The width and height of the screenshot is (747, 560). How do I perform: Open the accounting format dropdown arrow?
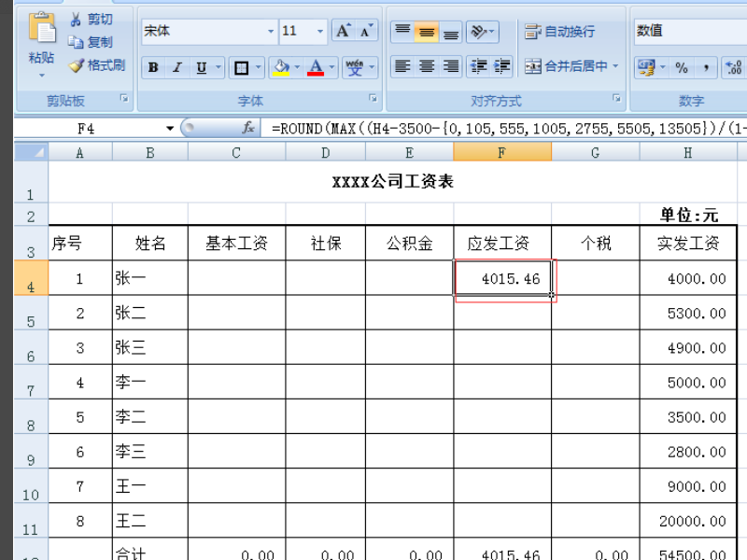pos(663,67)
